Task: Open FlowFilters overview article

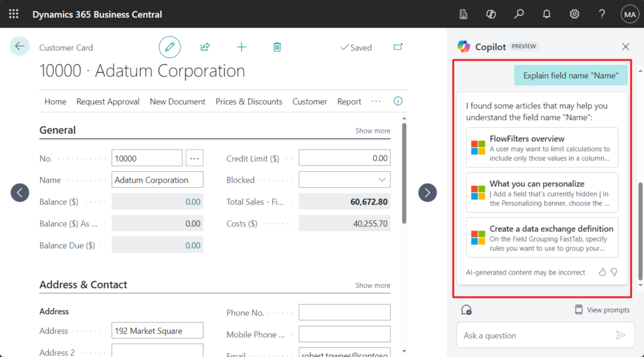Action: [542, 148]
